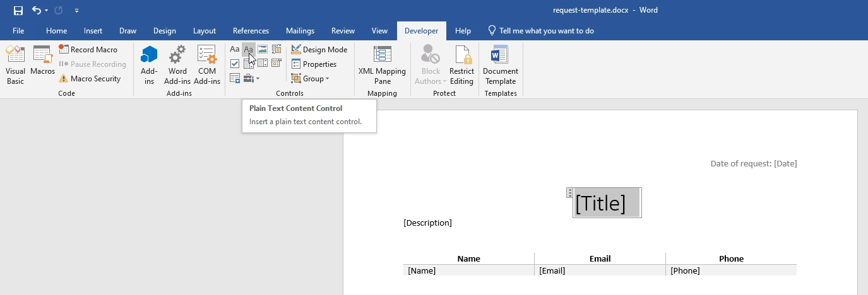Click the [Date] placeholder field
The image size is (868, 295).
pos(785,163)
